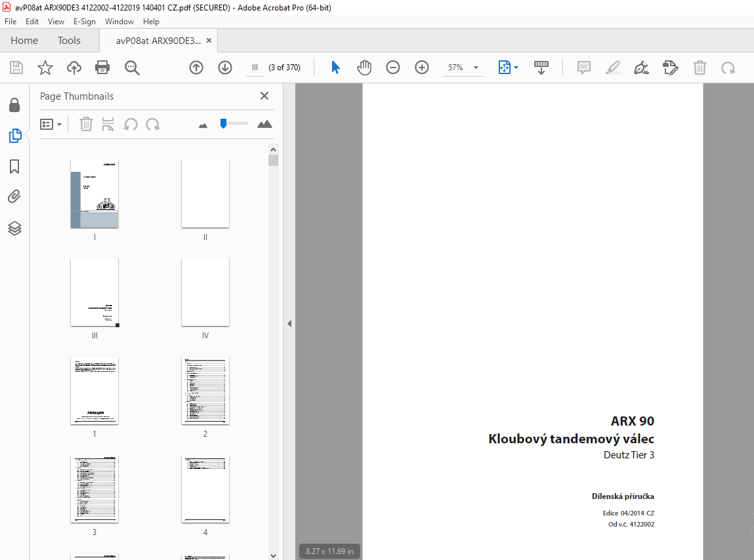Click thumbnails scrollbar up arrow

(273, 149)
